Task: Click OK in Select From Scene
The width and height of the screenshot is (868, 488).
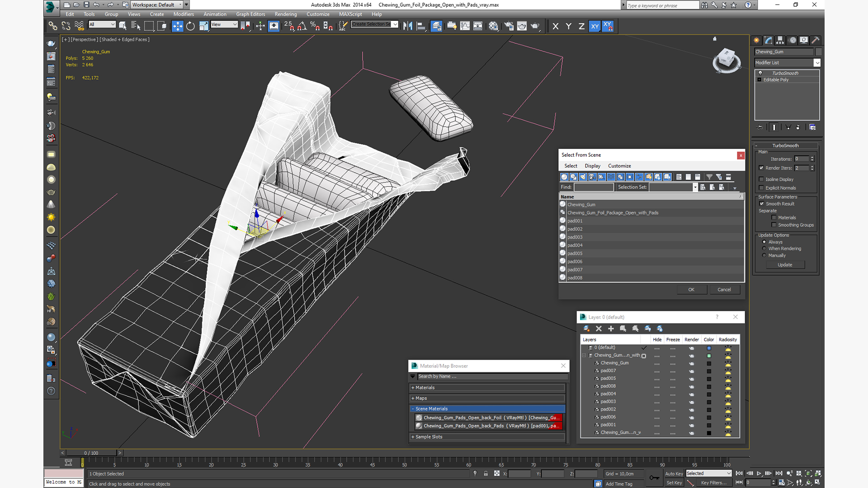Action: tap(691, 290)
